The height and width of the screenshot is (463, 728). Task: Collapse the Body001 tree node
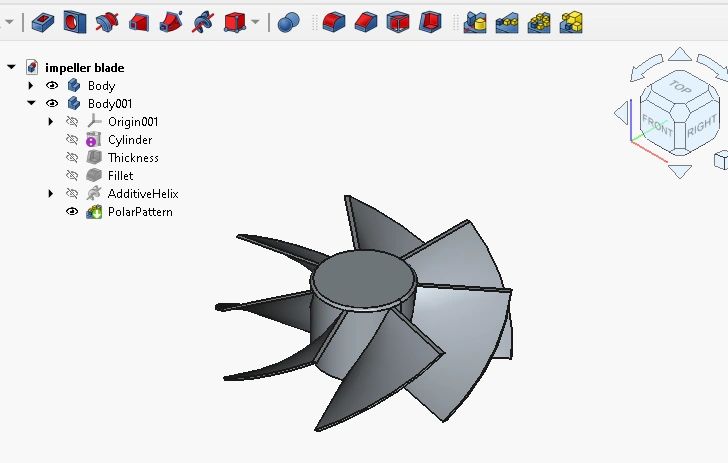[x=31, y=103]
